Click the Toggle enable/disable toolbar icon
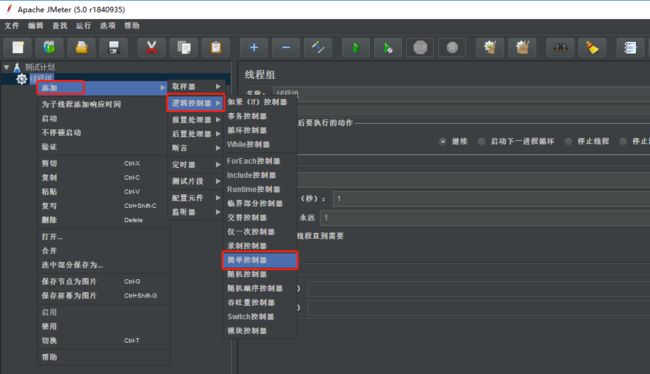Screen dimensions: 650x374 click(x=318, y=48)
